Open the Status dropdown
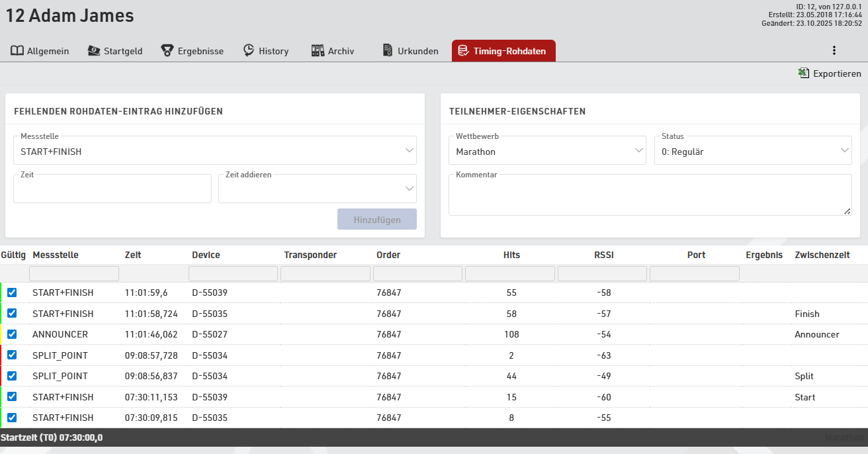This screenshot has width=868, height=454. click(752, 152)
